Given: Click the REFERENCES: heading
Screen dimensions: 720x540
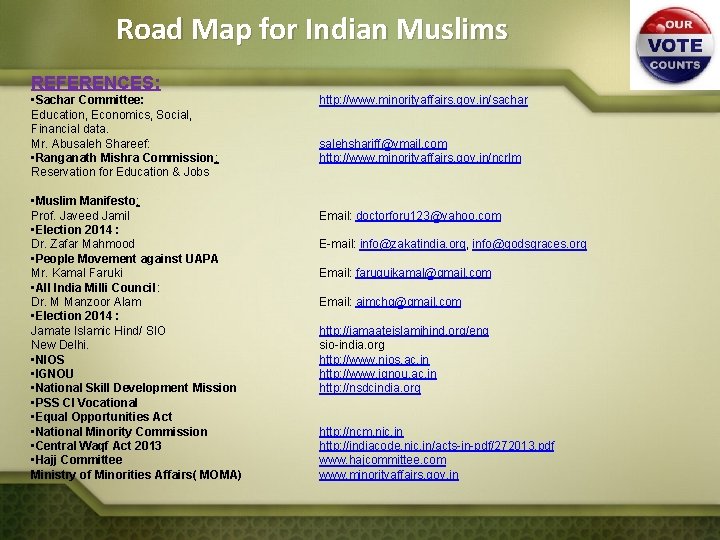Looking at the screenshot, I should coord(96,83).
